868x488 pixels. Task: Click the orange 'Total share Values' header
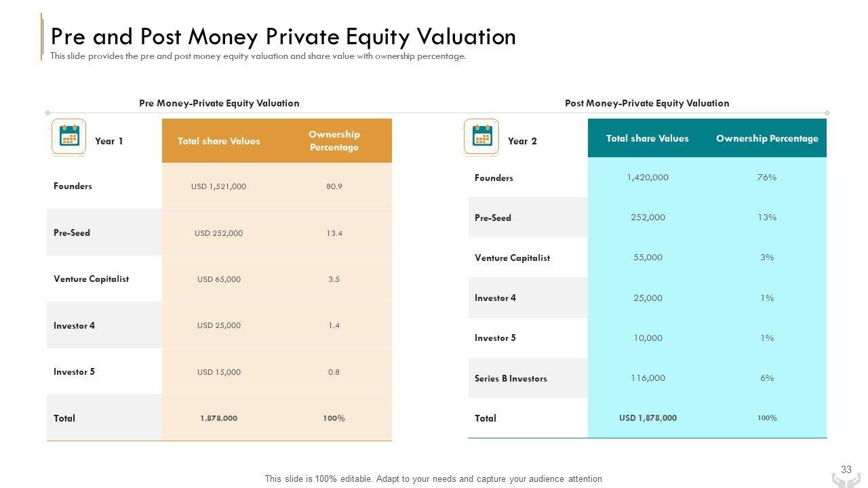219,141
